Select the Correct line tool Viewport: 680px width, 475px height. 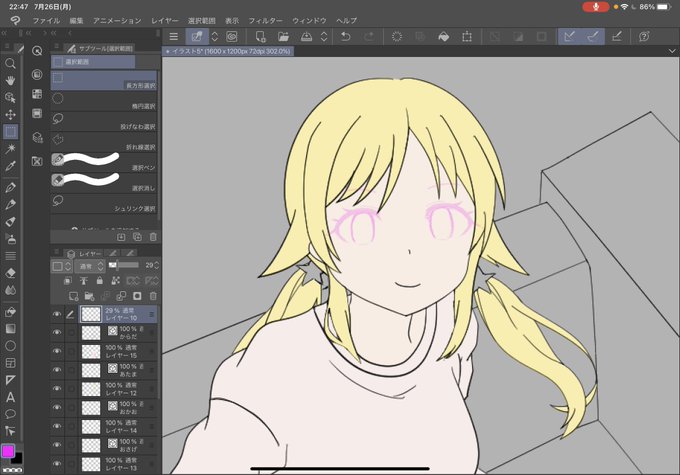click(10, 431)
